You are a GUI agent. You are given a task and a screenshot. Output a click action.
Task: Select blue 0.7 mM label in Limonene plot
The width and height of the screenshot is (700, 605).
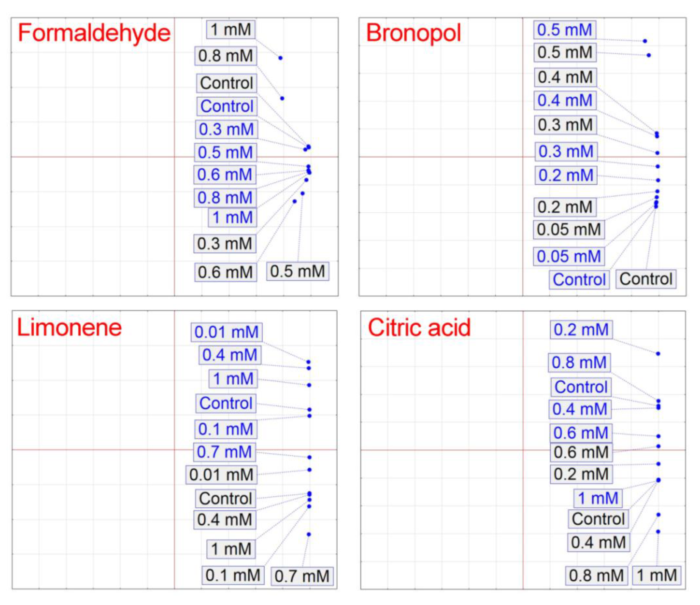click(x=224, y=452)
